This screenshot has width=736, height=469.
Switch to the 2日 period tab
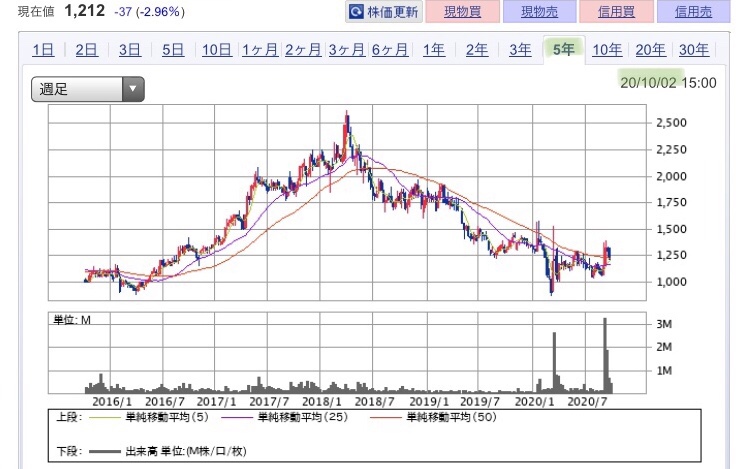click(86, 49)
